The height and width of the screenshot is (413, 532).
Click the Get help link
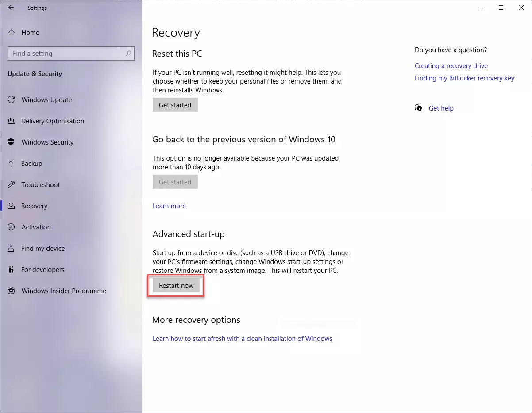click(441, 108)
